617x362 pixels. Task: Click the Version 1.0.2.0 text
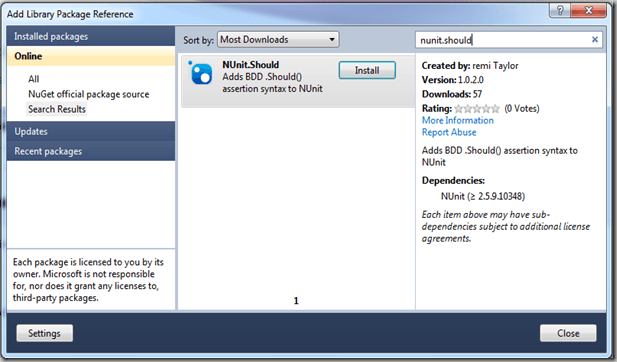pyautogui.click(x=453, y=80)
